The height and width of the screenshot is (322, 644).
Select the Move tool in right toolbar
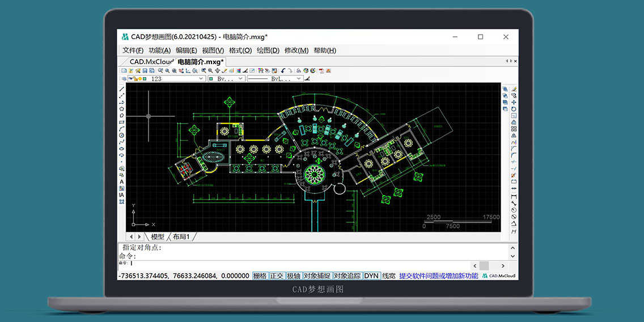514,102
